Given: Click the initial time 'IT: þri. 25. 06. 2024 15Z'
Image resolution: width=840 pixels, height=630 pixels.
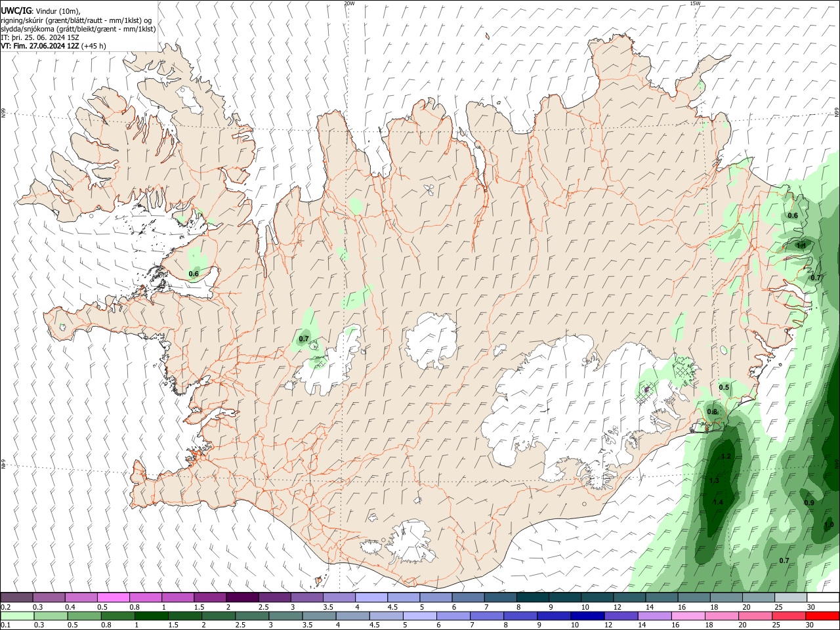Looking at the screenshot, I should click(x=40, y=37).
